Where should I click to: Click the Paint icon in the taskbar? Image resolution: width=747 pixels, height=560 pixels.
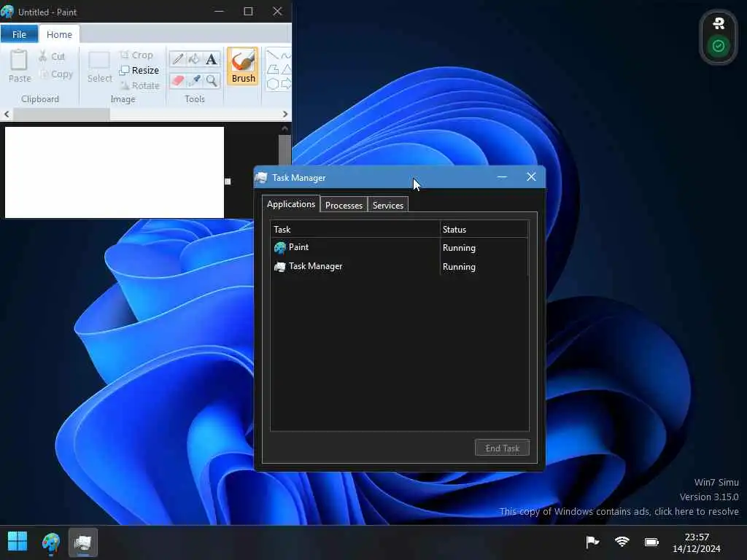pyautogui.click(x=50, y=542)
